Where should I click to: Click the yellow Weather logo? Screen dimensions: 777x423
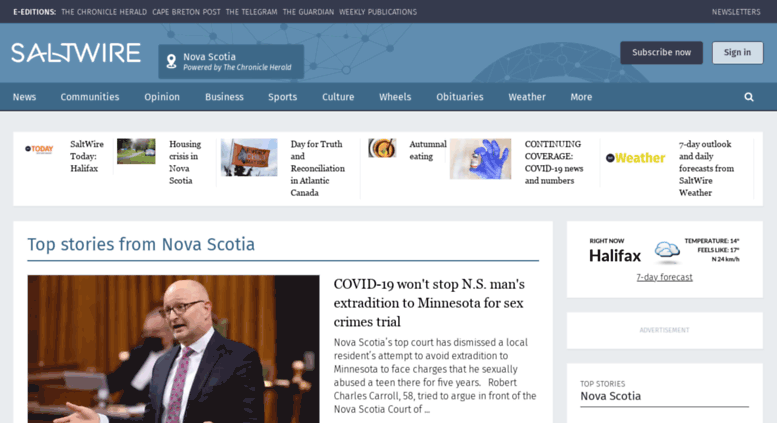pyautogui.click(x=635, y=158)
